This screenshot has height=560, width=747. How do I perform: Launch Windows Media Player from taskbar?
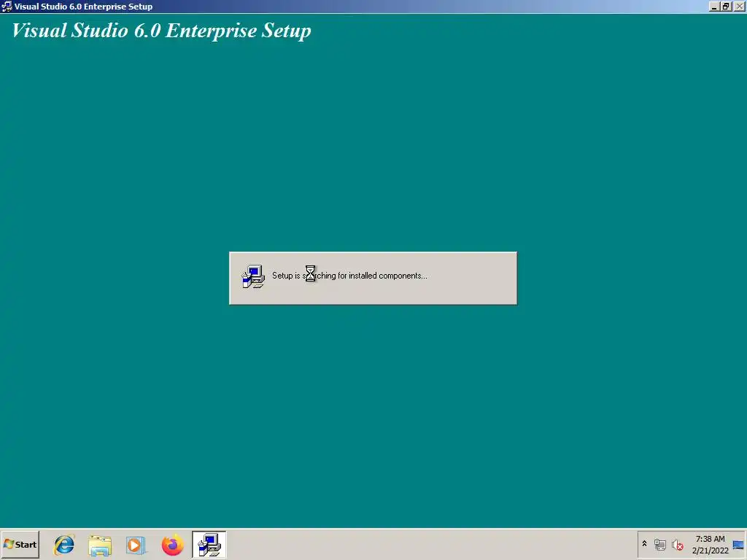(136, 545)
